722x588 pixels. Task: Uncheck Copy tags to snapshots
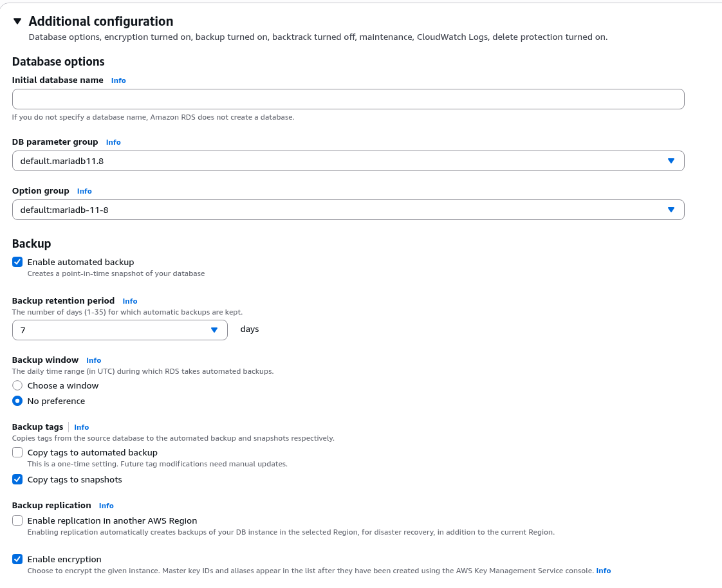(17, 479)
